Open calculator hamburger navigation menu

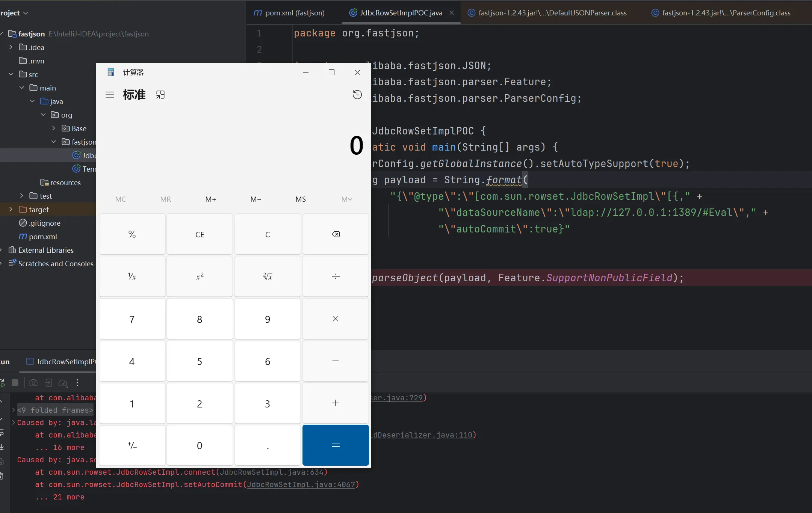click(110, 95)
